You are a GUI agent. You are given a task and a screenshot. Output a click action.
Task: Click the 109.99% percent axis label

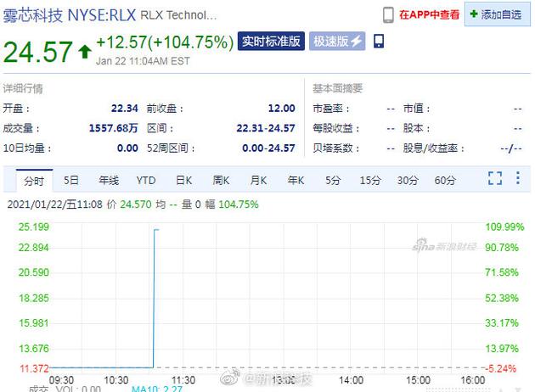[504, 227]
